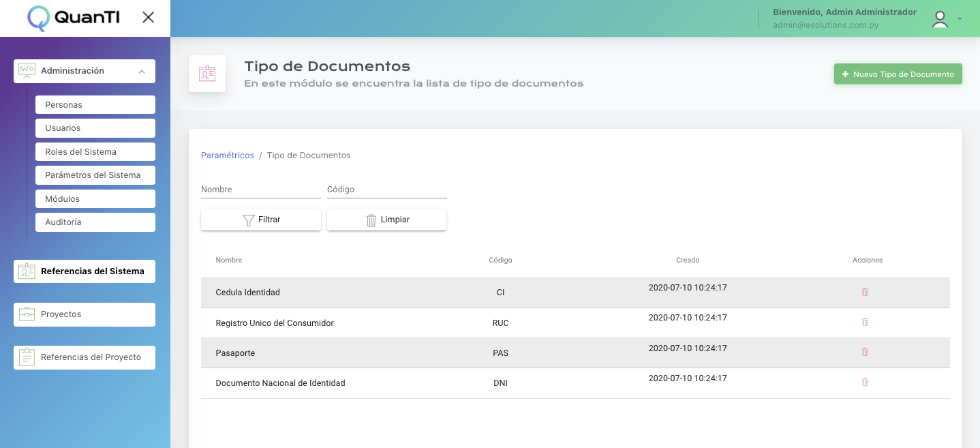This screenshot has width=980, height=448.
Task: Open Referencias del Proyecto section
Action: pos(85,357)
